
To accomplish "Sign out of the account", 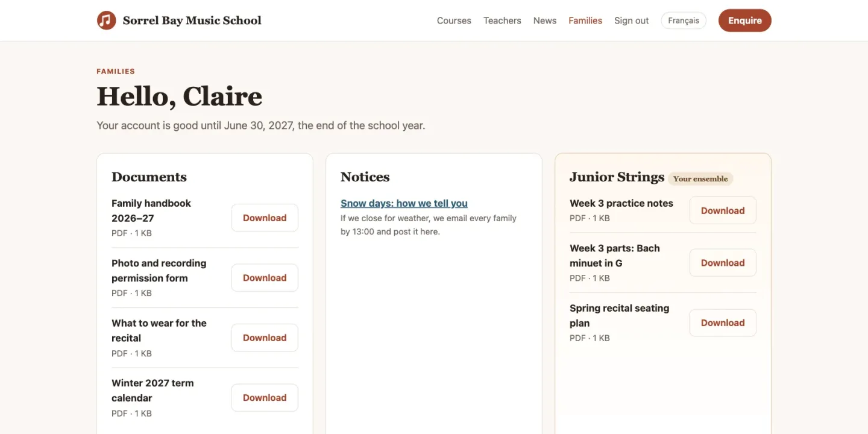I will 632,20.
